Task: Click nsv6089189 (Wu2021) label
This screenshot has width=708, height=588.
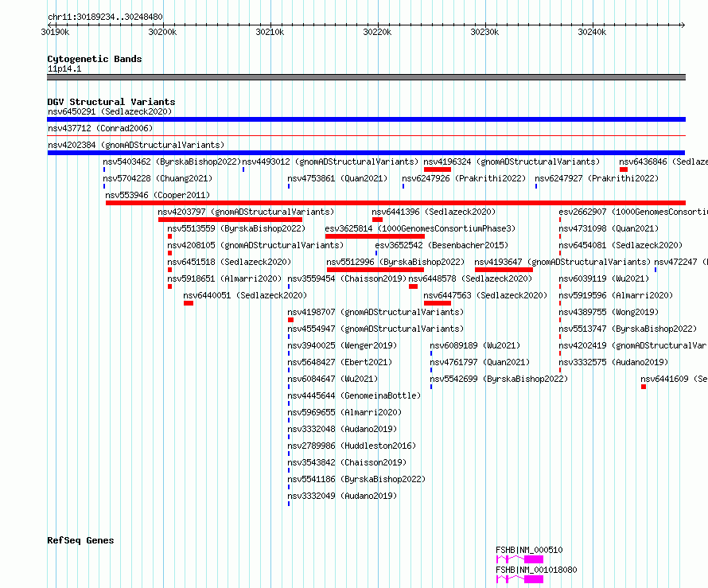Action: 475,345
